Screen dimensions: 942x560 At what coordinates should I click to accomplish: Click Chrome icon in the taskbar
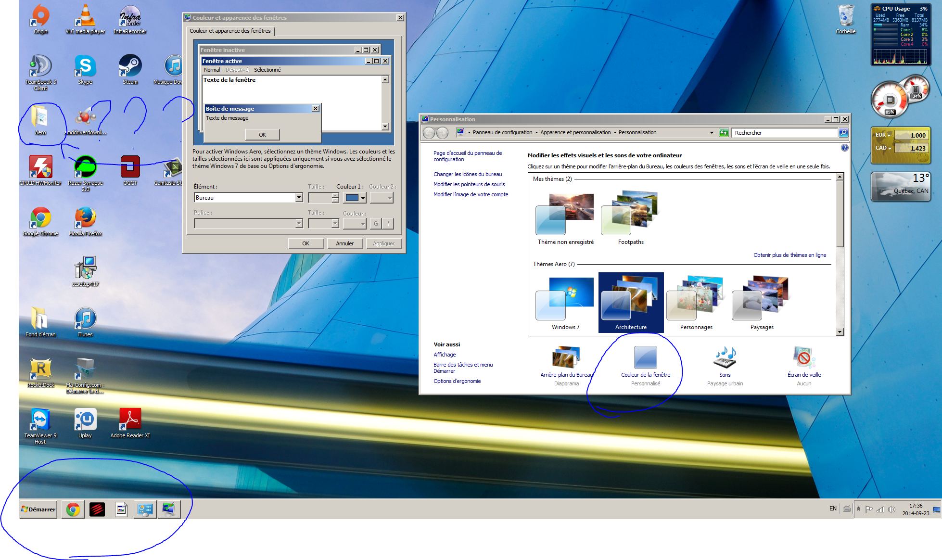click(x=73, y=509)
